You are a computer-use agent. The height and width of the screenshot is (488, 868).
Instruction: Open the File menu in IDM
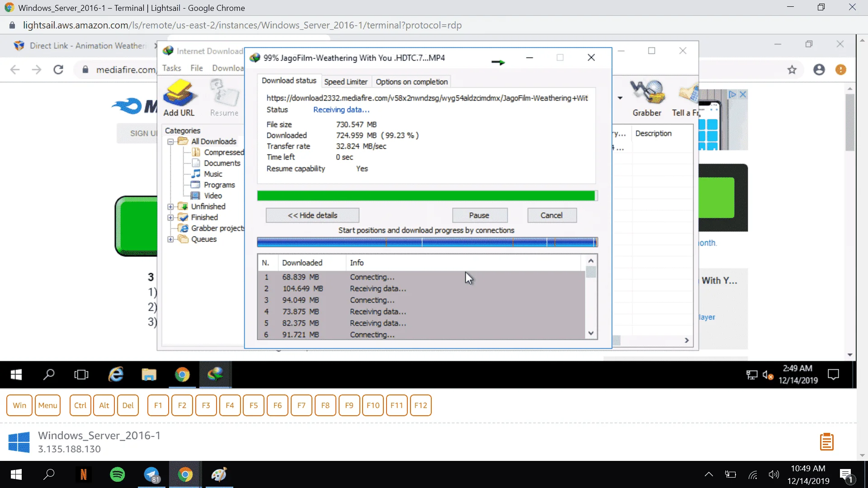pos(197,68)
